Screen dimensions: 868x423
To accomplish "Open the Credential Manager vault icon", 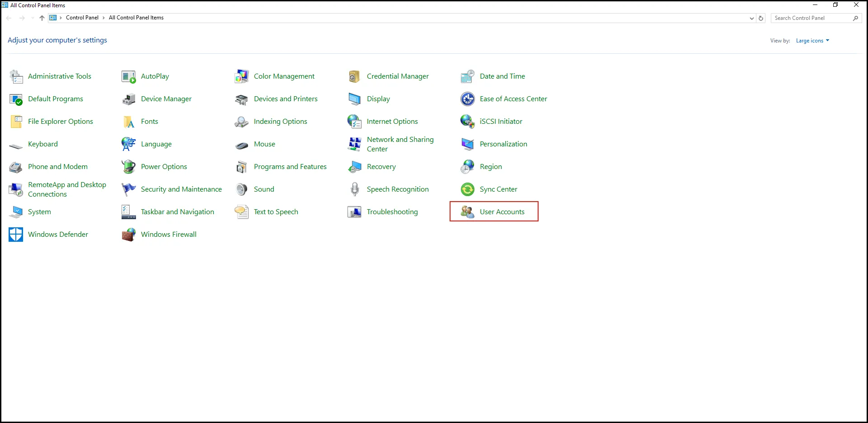I will pos(355,76).
